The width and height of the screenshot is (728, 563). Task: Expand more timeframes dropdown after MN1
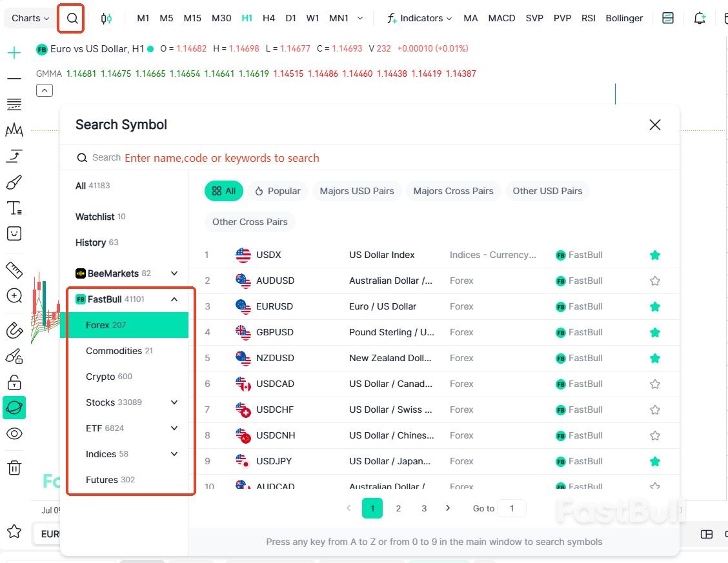pos(360,18)
